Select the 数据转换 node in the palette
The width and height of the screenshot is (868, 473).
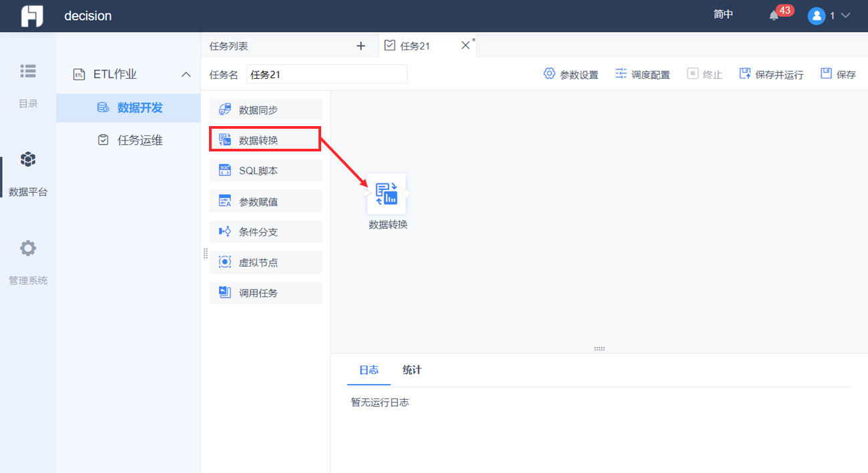pos(266,140)
